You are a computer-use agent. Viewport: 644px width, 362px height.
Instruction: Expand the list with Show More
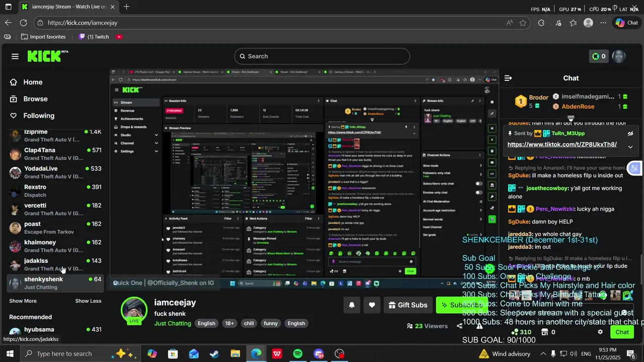[x=23, y=301]
